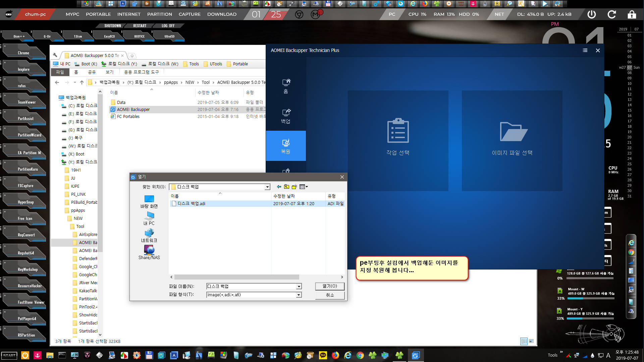Click the power icon on top bar
The height and width of the screenshot is (362, 644).
pyautogui.click(x=592, y=14)
